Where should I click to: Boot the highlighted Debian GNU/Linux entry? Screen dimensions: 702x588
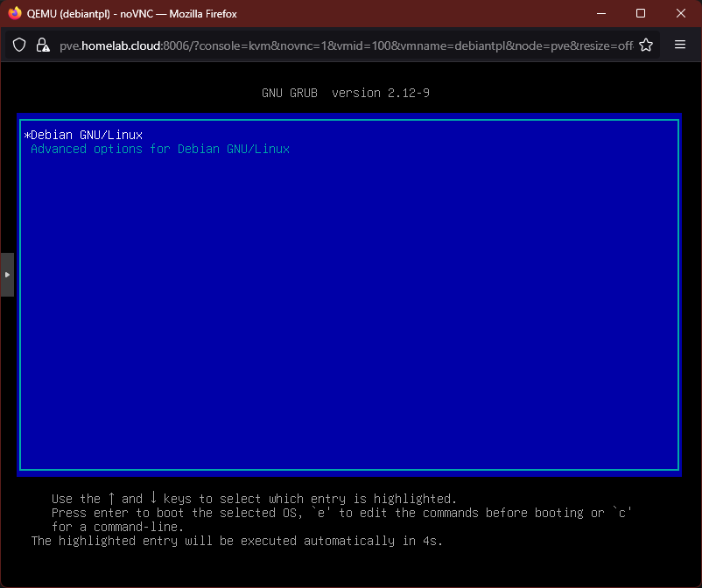(84, 134)
